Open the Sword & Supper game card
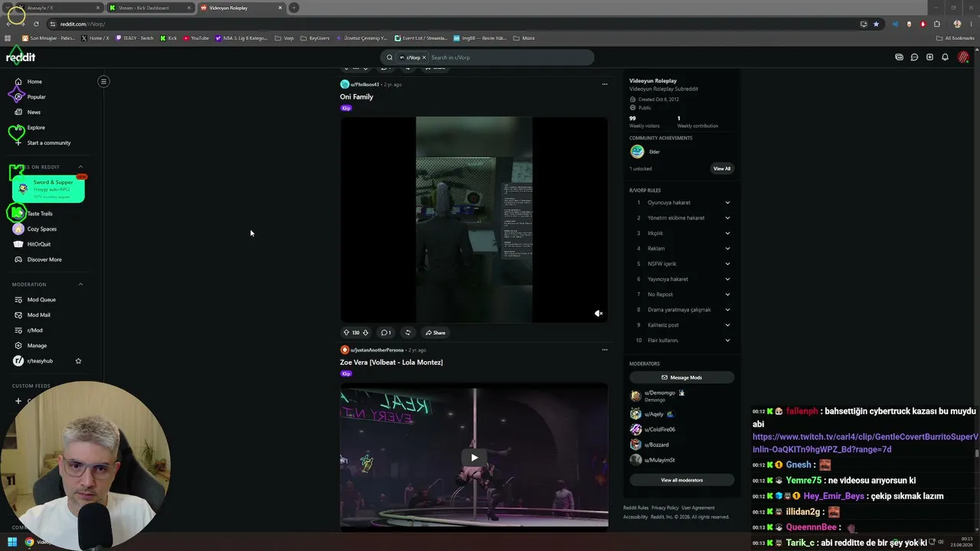This screenshot has width=980, height=551. coord(48,189)
